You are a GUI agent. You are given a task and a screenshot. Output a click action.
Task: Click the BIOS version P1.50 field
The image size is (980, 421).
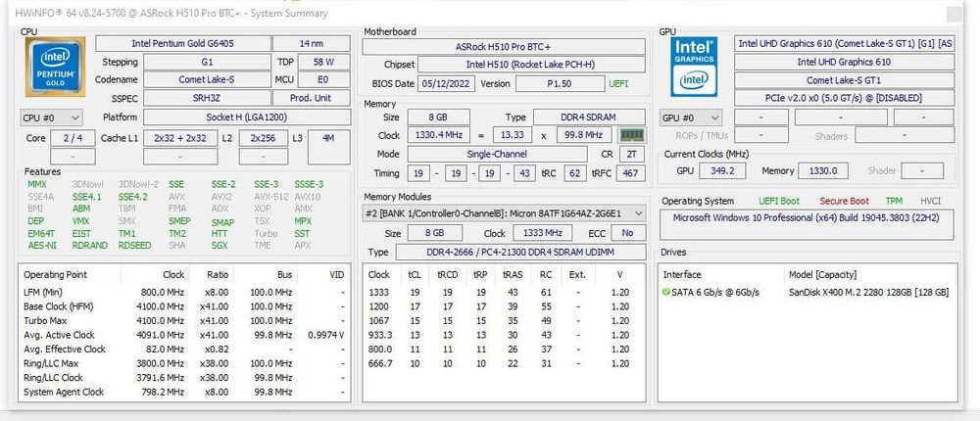(560, 83)
